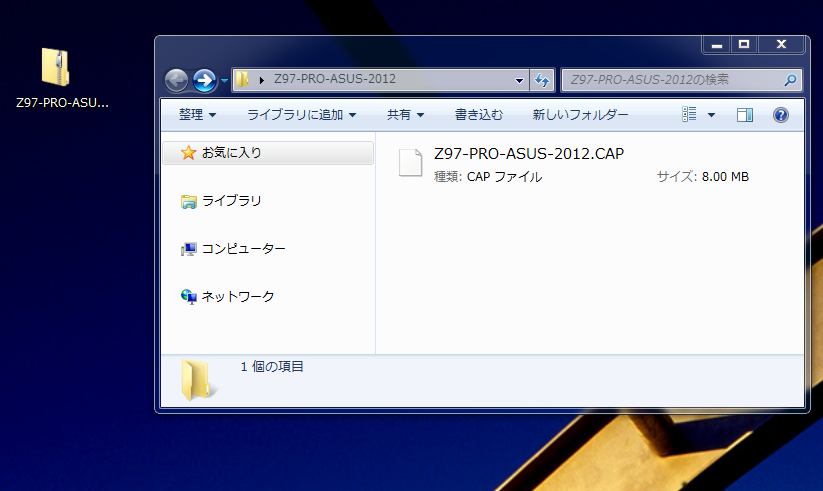This screenshot has width=823, height=491.
Task: Click the 種類: CAP ファイル detail text
Action: tap(488, 177)
